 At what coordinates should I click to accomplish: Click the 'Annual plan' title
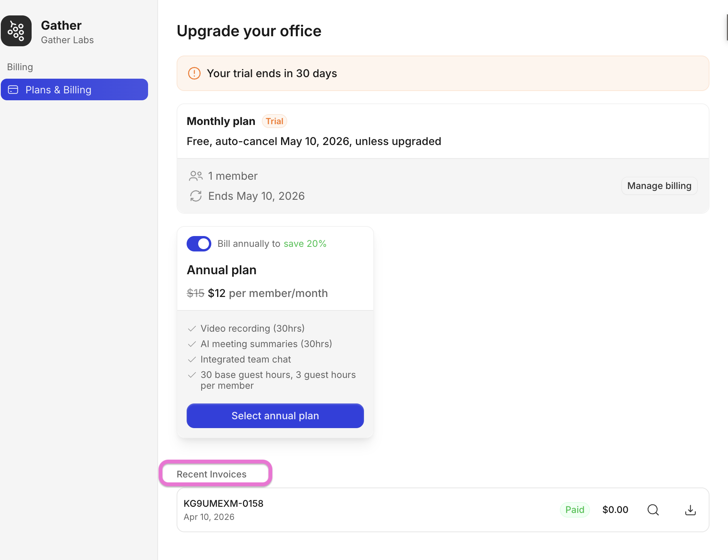[x=222, y=270]
